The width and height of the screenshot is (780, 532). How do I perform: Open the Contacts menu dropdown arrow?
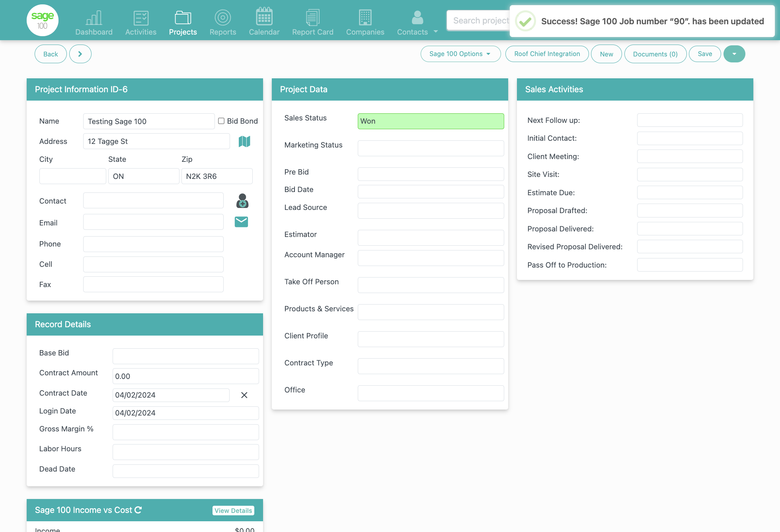click(x=436, y=31)
